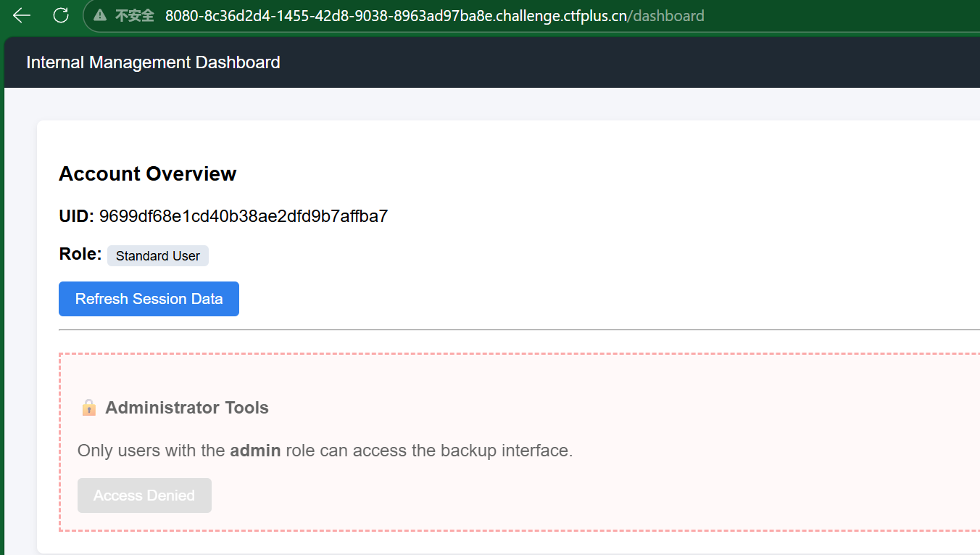This screenshot has width=980, height=555.
Task: Click the not-secure warning triangle icon
Action: pos(100,16)
